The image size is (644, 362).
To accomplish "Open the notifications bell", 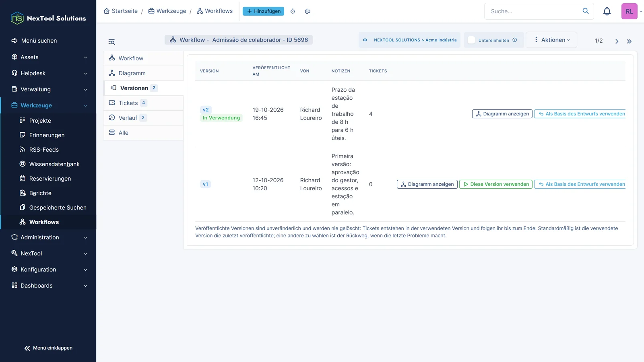I will tap(607, 11).
